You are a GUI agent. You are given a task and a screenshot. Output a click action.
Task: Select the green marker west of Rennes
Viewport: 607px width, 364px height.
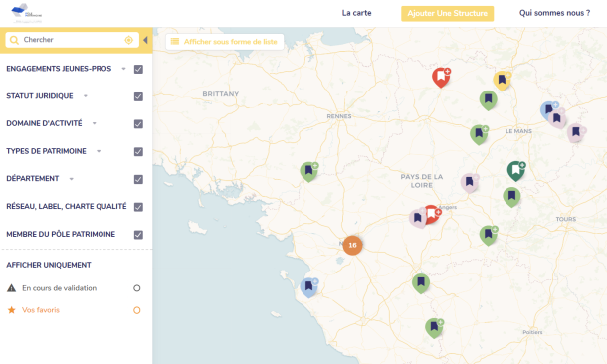pyautogui.click(x=308, y=171)
